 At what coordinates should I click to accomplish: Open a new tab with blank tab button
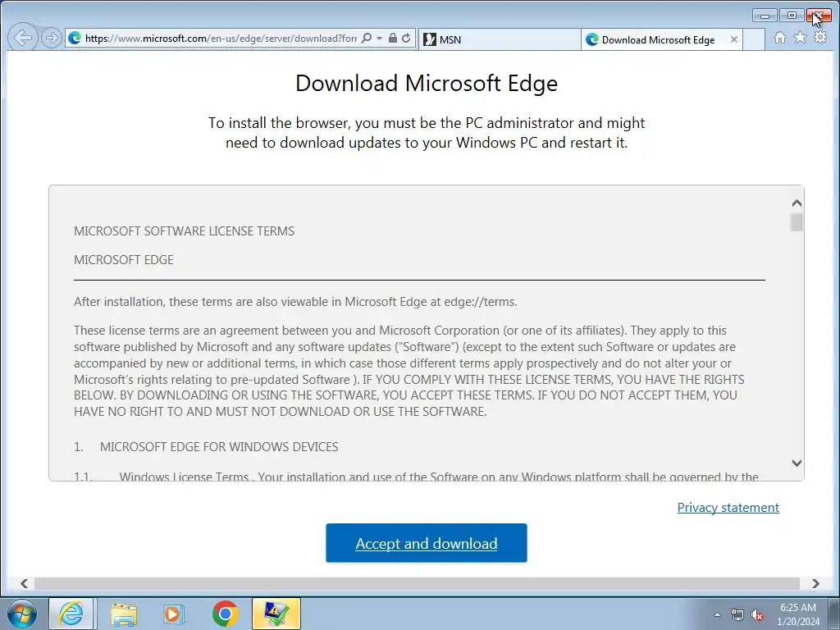pyautogui.click(x=754, y=39)
